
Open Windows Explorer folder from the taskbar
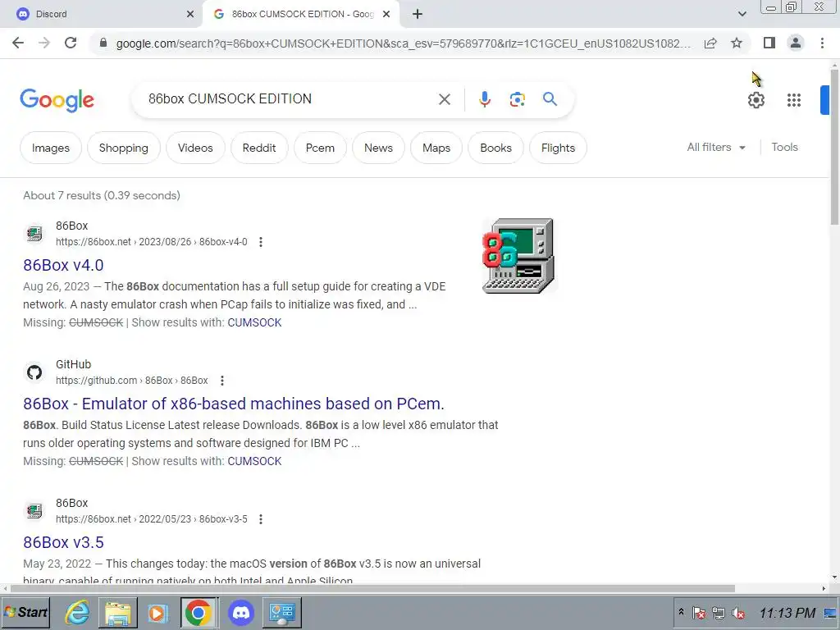[x=118, y=612]
